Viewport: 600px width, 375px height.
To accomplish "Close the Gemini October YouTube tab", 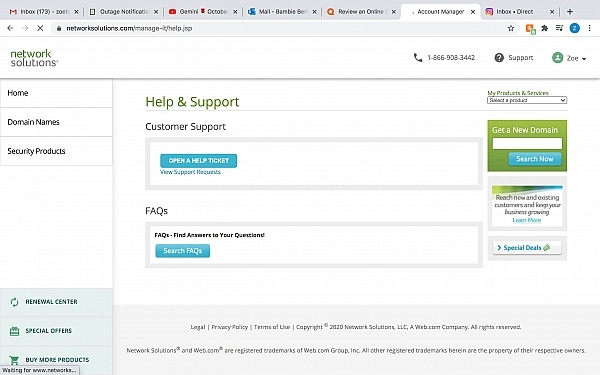I will [x=235, y=12].
